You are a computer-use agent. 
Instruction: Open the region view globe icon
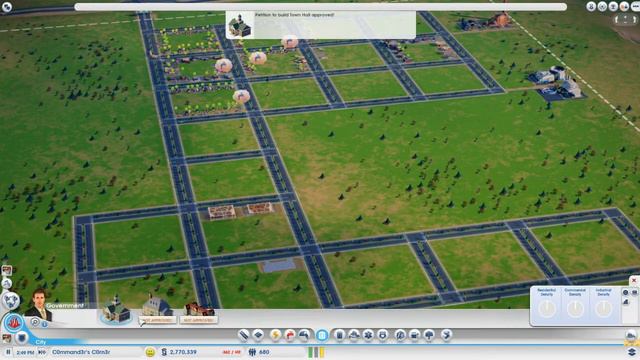(11, 301)
